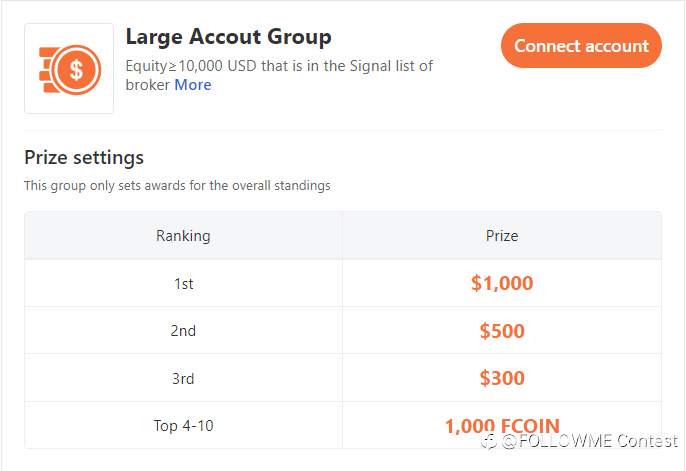The width and height of the screenshot is (686, 471).
Task: Select the 1st ranking cell
Action: pyautogui.click(x=184, y=284)
